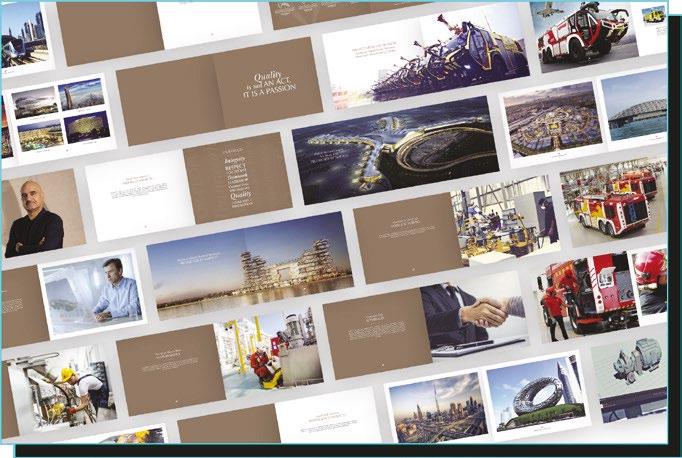Select the worker in red coverall at plant photo
Image resolution: width=682 pixels, height=458 pixels.
[269, 352]
